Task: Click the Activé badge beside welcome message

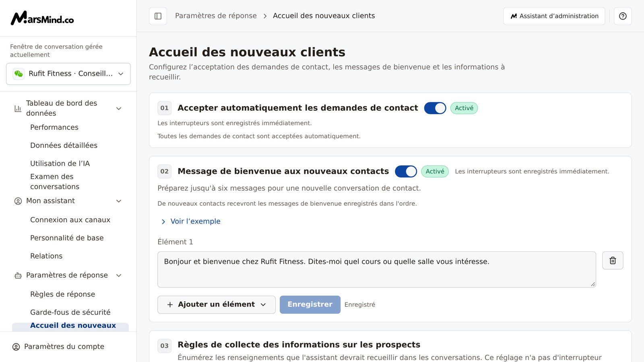Action: click(x=435, y=171)
